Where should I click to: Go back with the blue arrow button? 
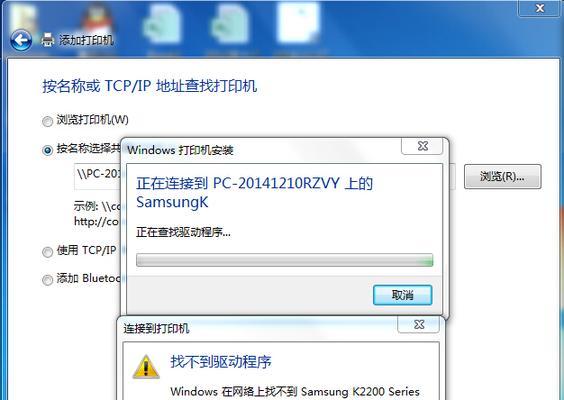pyautogui.click(x=21, y=40)
